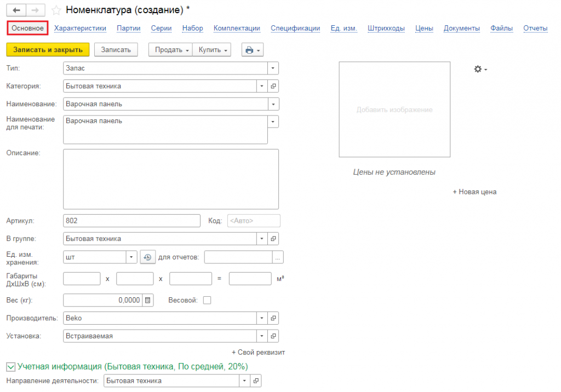The image size is (561, 392).
Task: Expand the Категория dropdown arrow
Action: 262,86
